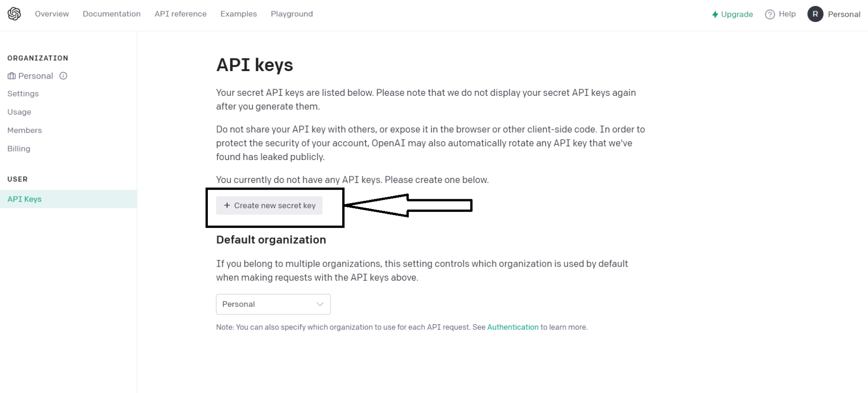View the Members settings
This screenshot has width=868, height=393.
(24, 130)
